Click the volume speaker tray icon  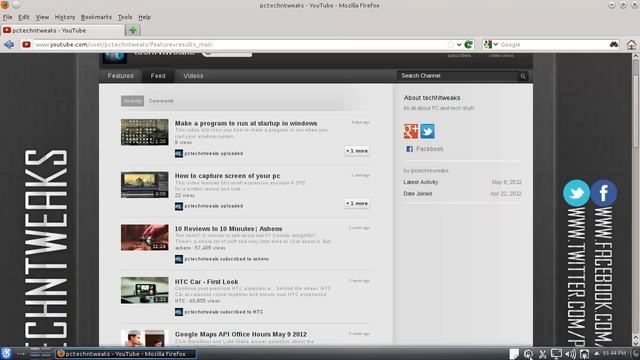[570, 354]
